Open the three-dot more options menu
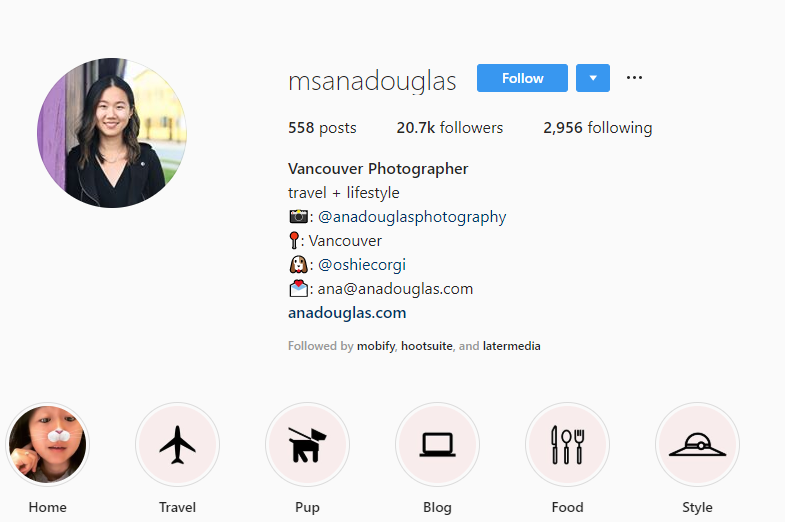This screenshot has height=522, width=785. 634,78
